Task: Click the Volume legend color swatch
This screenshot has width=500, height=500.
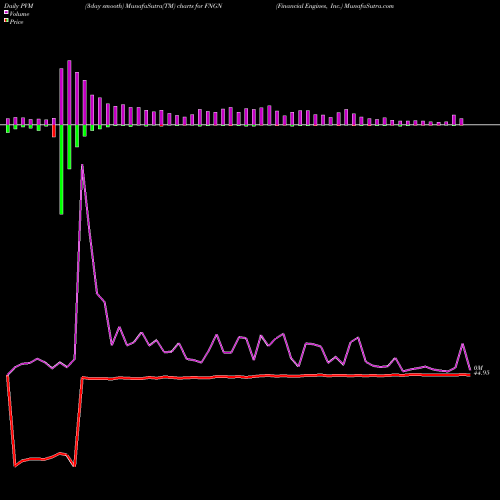Action: pyautogui.click(x=6, y=12)
